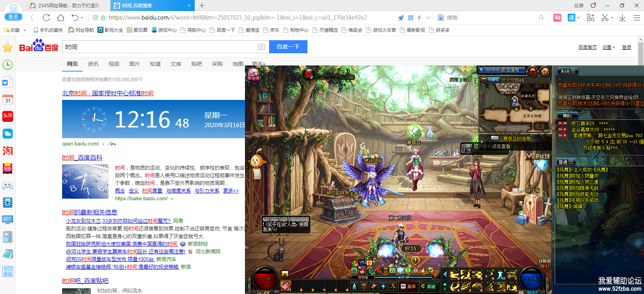This screenshot has height=294, width=644.
Task: Click the ESC 菜单 button in the game
Action: (x=408, y=286)
